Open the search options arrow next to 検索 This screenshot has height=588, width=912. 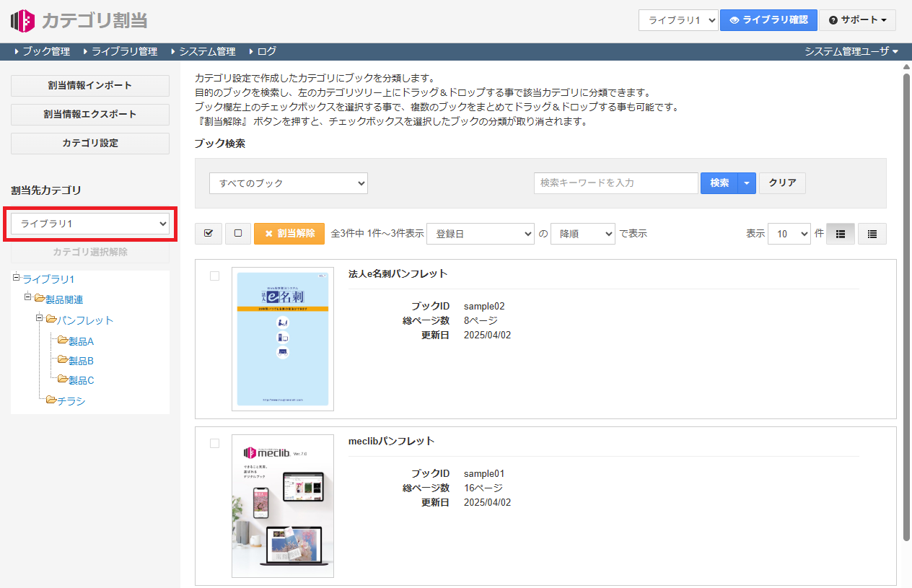point(747,183)
